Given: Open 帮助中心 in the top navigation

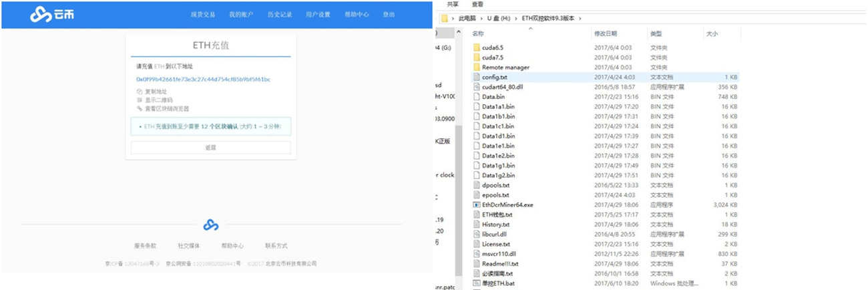Looking at the screenshot, I should [357, 15].
